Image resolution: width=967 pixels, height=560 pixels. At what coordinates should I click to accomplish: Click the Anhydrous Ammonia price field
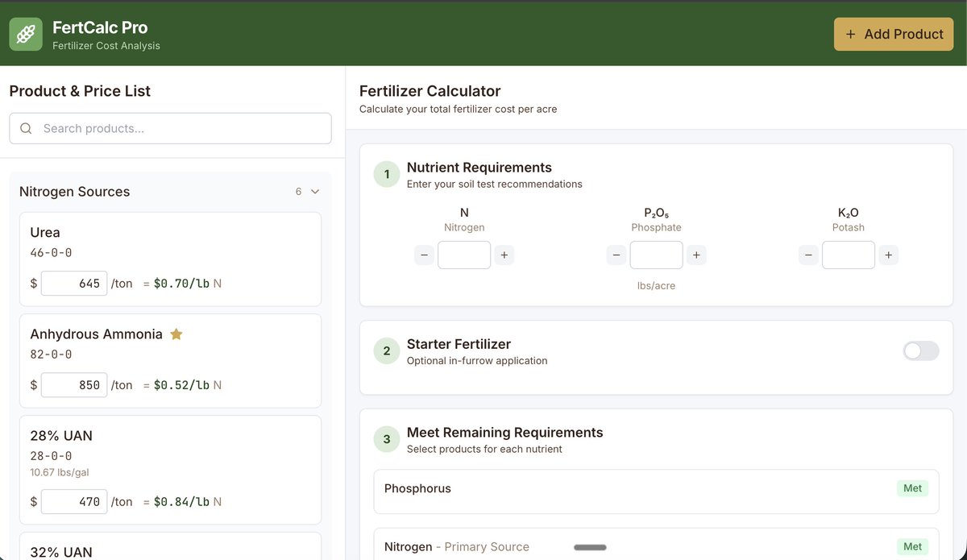point(74,385)
